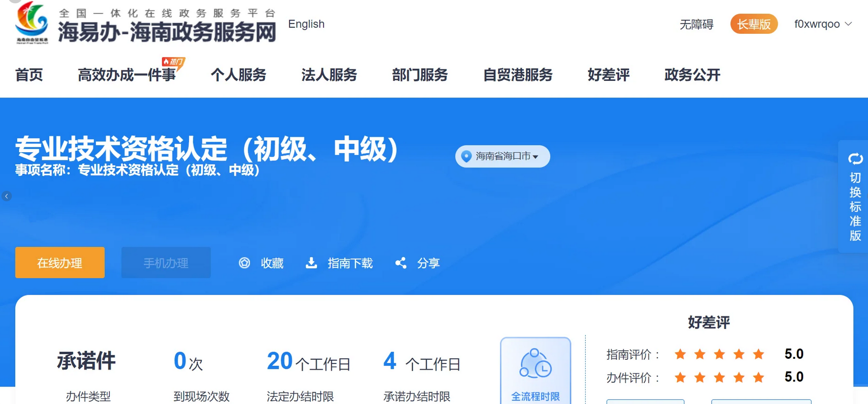Click the 指南评价 star rating
Viewport: 868px width, 404px height.
coord(719,354)
